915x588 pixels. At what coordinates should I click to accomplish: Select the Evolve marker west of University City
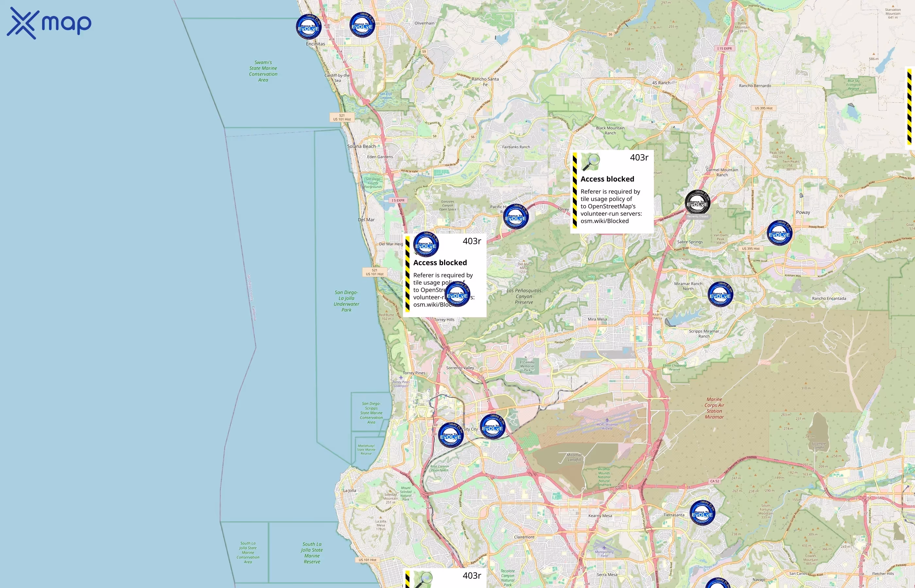451,435
